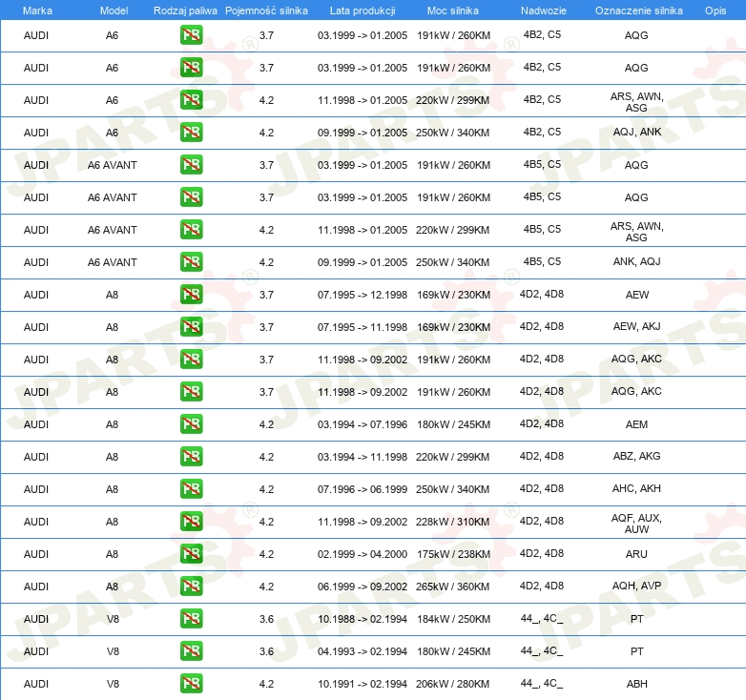The width and height of the screenshot is (746, 700).
Task: Click the fuel icon in the A6 AQJ, ANK row
Action: tap(191, 133)
